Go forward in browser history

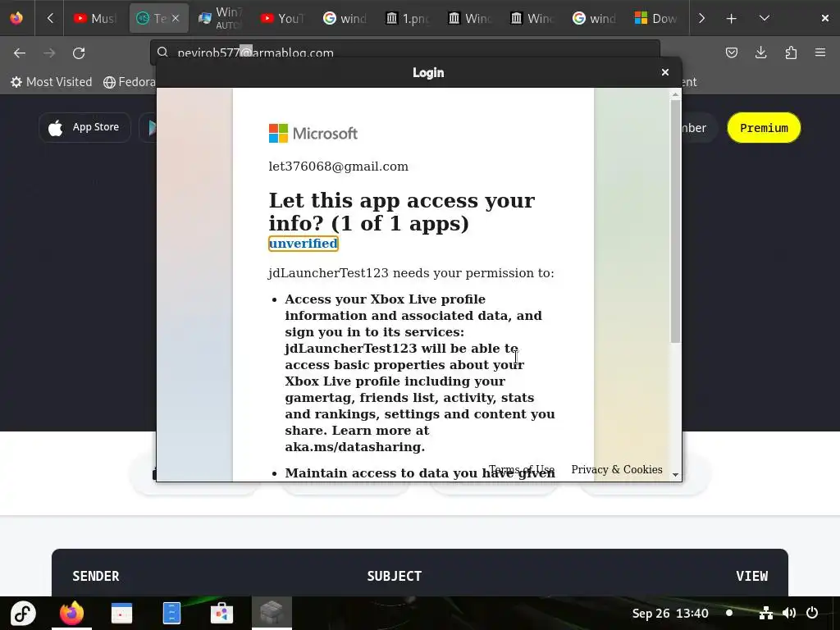click(x=49, y=53)
